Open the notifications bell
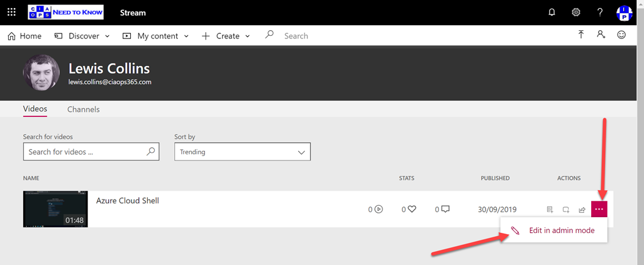Viewport: 644px width, 265px height. (552, 12)
